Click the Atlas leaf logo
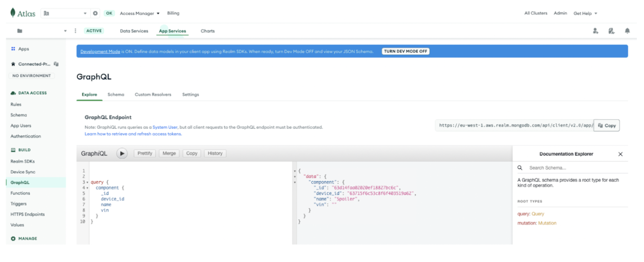 pyautogui.click(x=13, y=13)
